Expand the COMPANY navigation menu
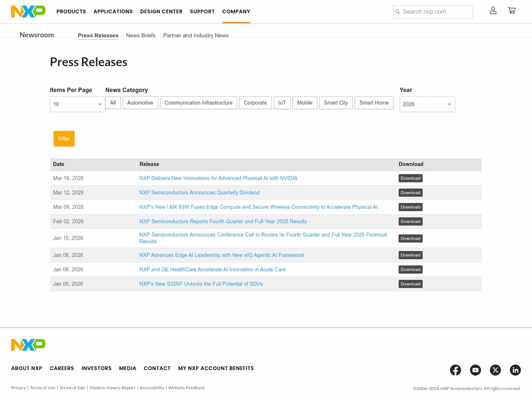The height and width of the screenshot is (400, 532). [x=236, y=11]
